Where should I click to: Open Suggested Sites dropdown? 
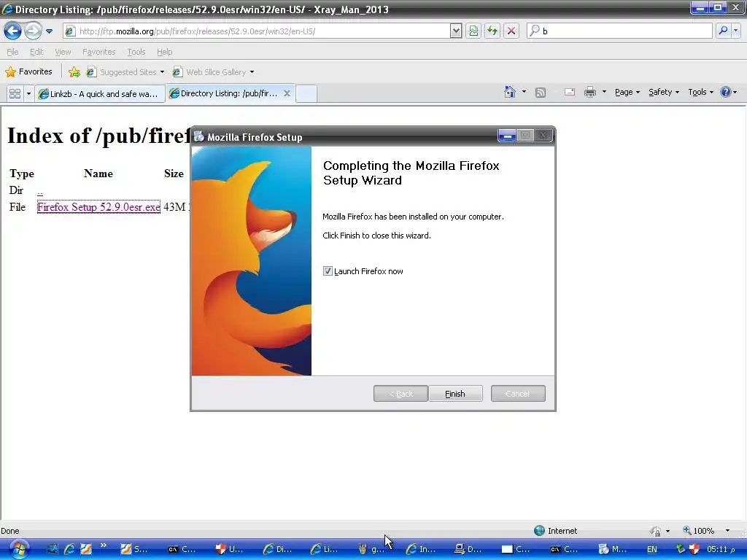click(125, 72)
